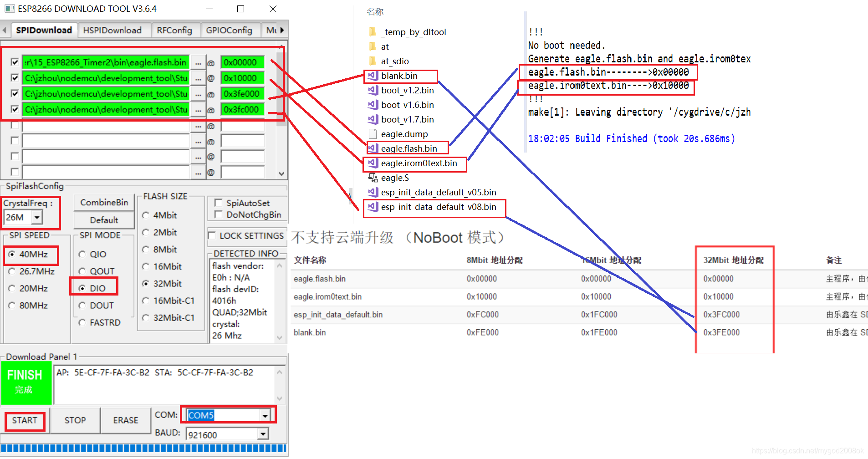The width and height of the screenshot is (868, 459).
Task: Click the download progress bar
Action: coord(143,448)
